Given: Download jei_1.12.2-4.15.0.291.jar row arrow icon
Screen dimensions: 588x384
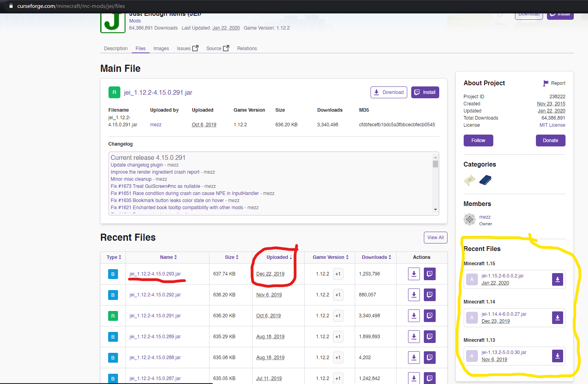Looking at the screenshot, I should click(414, 316).
